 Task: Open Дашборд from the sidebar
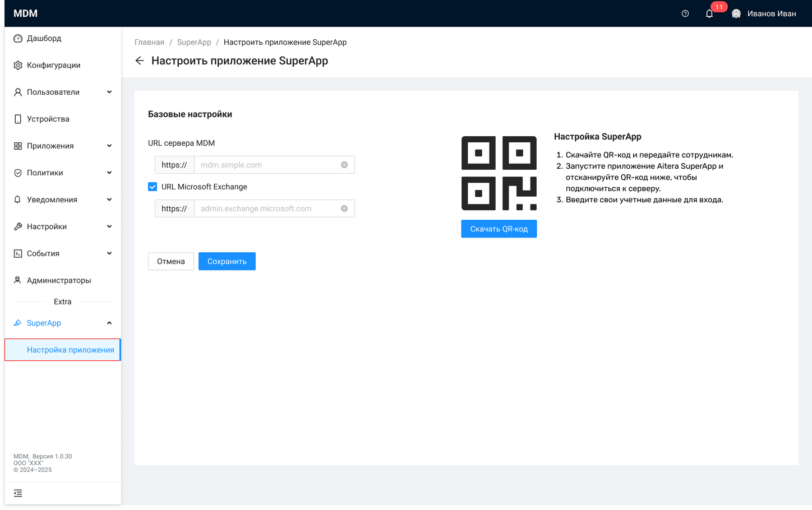pos(44,38)
